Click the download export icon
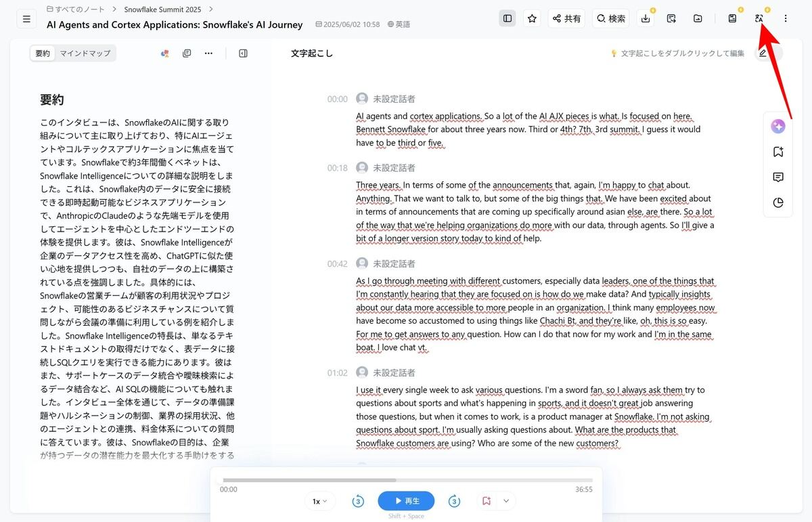 [x=646, y=18]
